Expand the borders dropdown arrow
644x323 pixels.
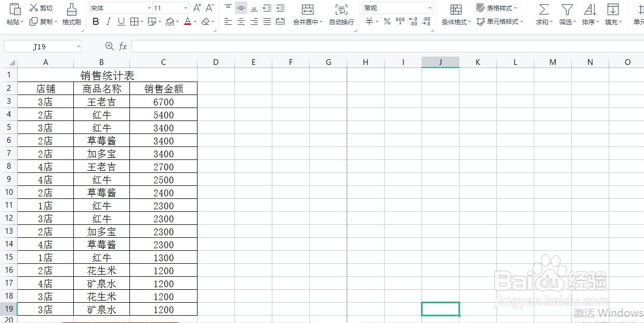(142, 22)
